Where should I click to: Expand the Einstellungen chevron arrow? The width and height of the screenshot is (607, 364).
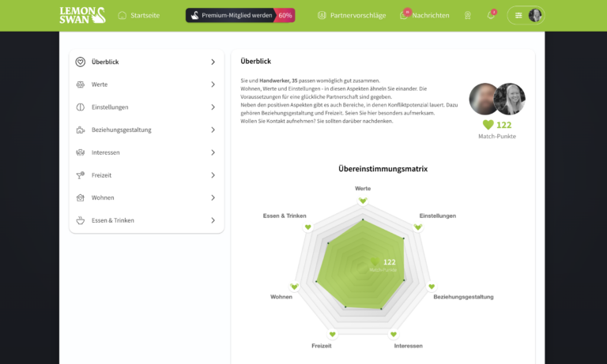[x=213, y=107]
